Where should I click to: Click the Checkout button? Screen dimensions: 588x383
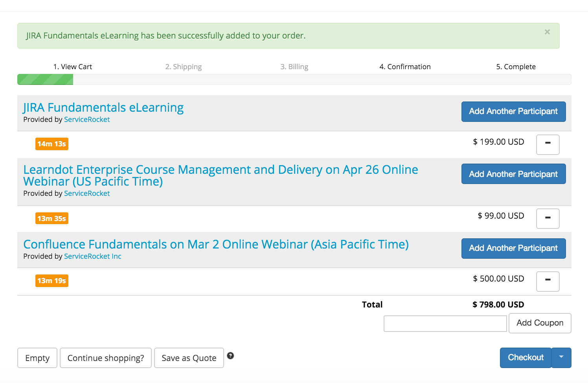pos(526,357)
